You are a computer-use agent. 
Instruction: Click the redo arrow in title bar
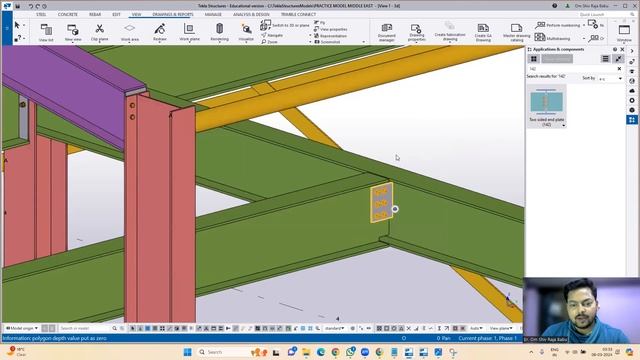[38, 6]
